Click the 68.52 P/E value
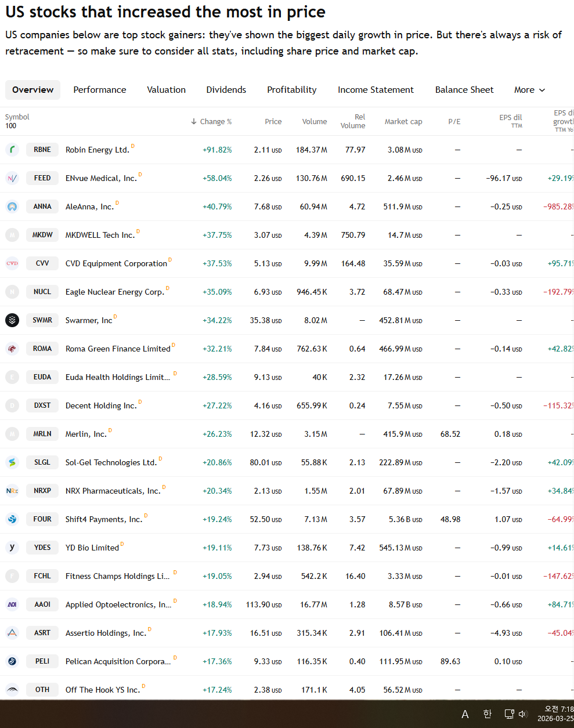 [x=450, y=434]
